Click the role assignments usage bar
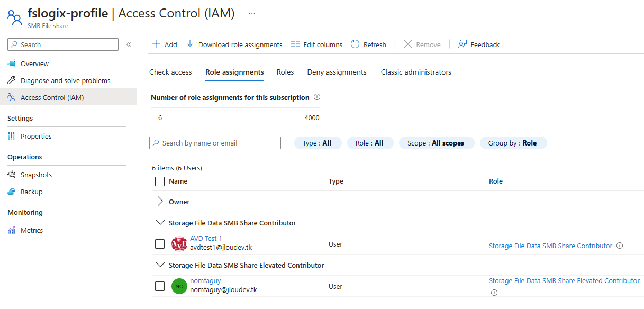This screenshot has width=644, height=309. click(235, 107)
